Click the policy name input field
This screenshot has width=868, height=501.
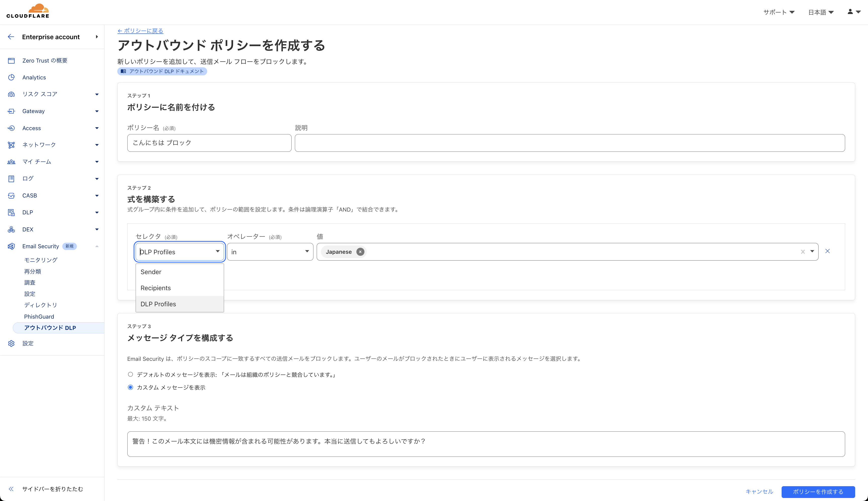click(209, 143)
